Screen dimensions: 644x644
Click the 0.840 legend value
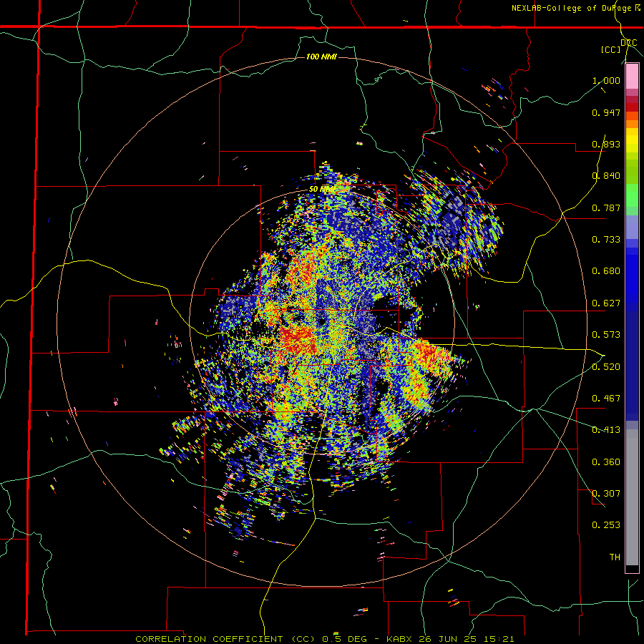coord(606,176)
